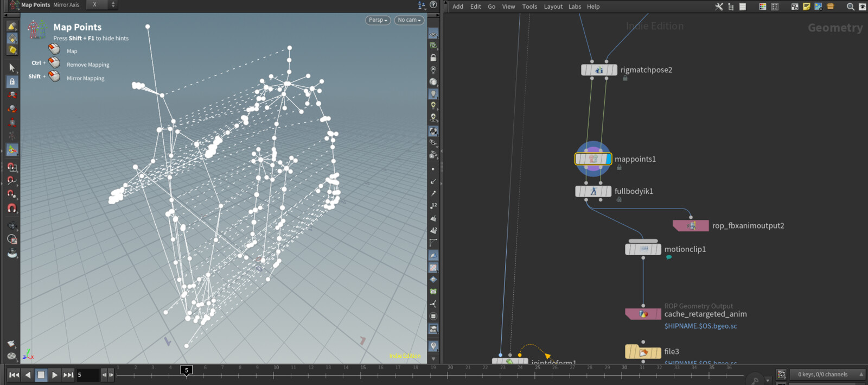Jump to last frame button
Screen dimensions: 868x385
point(68,375)
